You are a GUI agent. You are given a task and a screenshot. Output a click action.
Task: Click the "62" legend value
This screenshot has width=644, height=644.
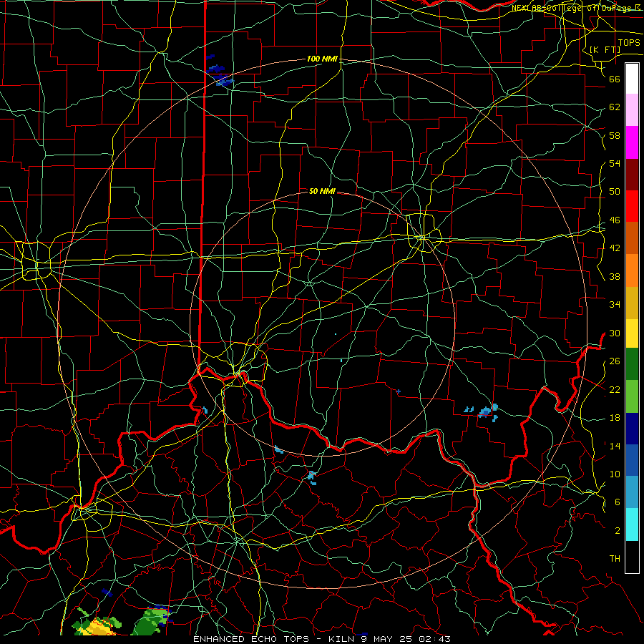(x=615, y=107)
